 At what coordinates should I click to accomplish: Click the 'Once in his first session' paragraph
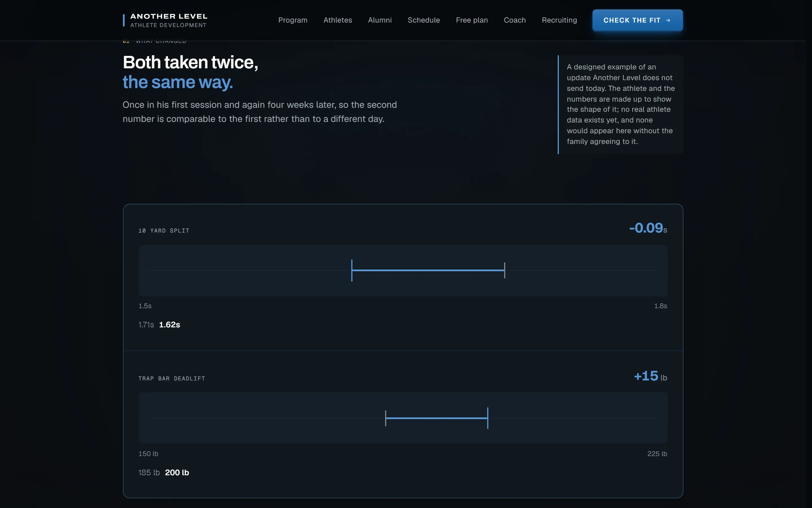point(260,112)
